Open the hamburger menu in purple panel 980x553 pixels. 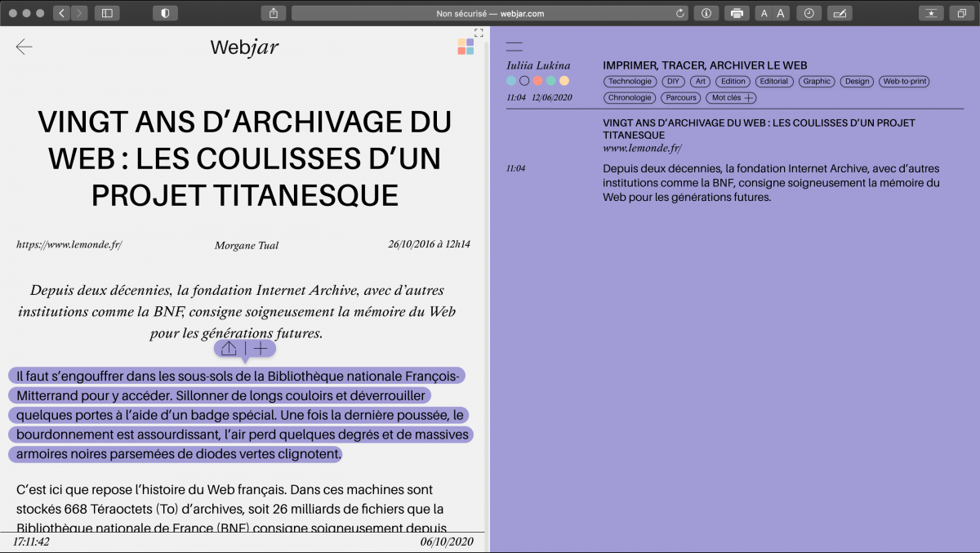(x=514, y=47)
